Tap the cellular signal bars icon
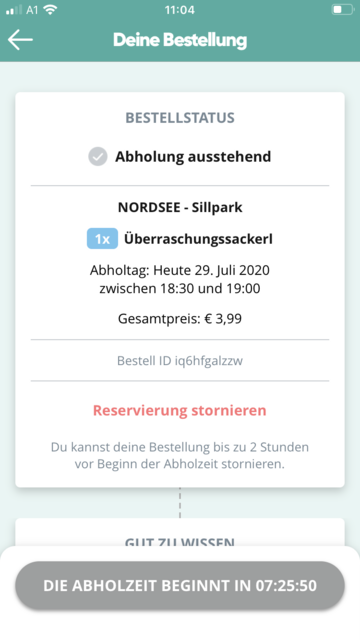The height and width of the screenshot is (640, 360). point(14,10)
